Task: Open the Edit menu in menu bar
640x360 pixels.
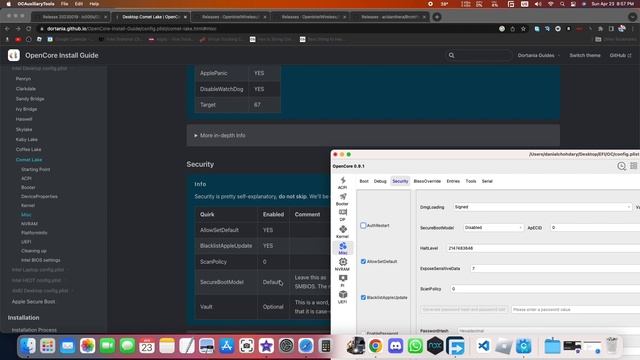Action: pyautogui.click(x=79, y=4)
